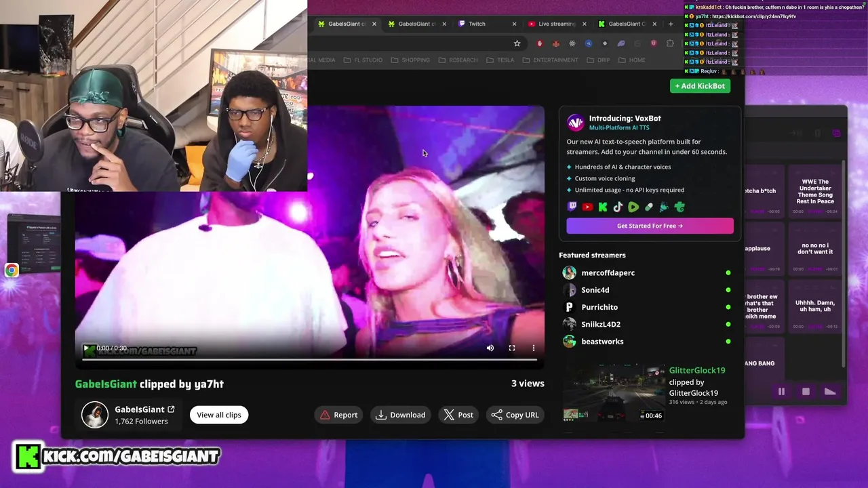
Task: Open the SHOPPING bookmarks folder
Action: pyautogui.click(x=410, y=60)
